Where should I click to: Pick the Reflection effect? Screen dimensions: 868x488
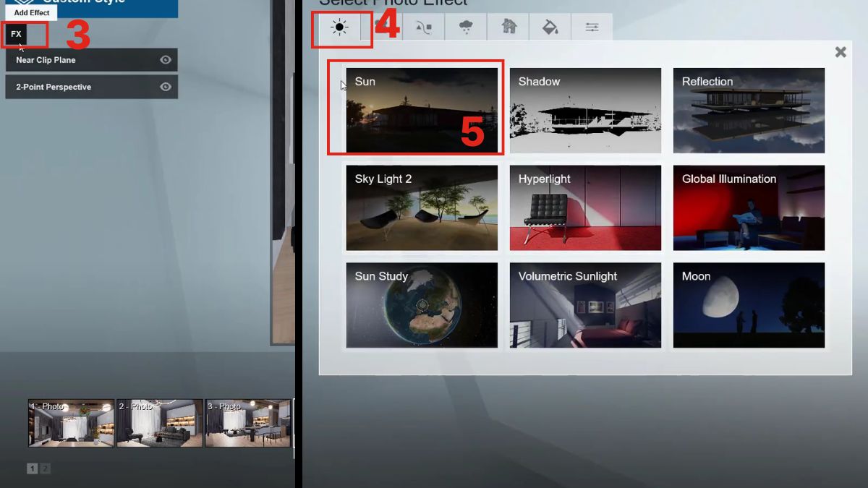pos(749,111)
